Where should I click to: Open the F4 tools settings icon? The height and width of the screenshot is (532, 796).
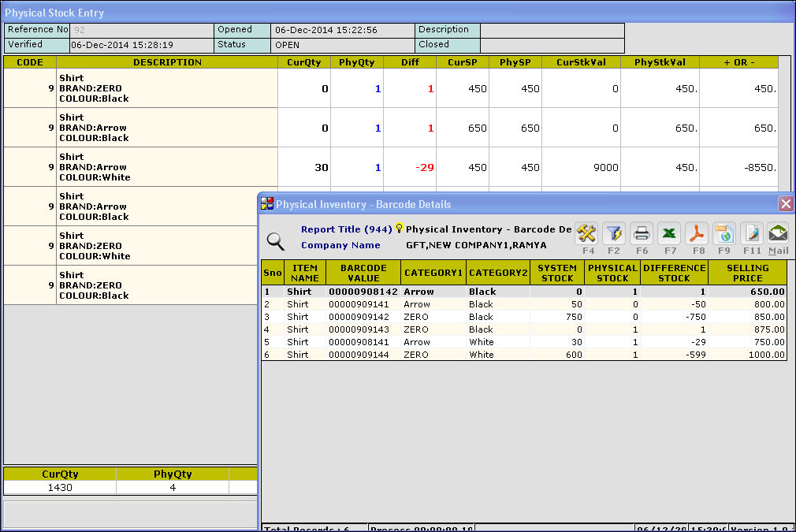[587, 233]
